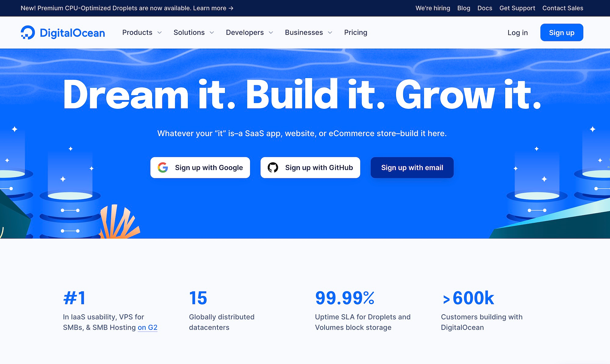
Task: Click Blog in the top navigation bar
Action: click(463, 8)
